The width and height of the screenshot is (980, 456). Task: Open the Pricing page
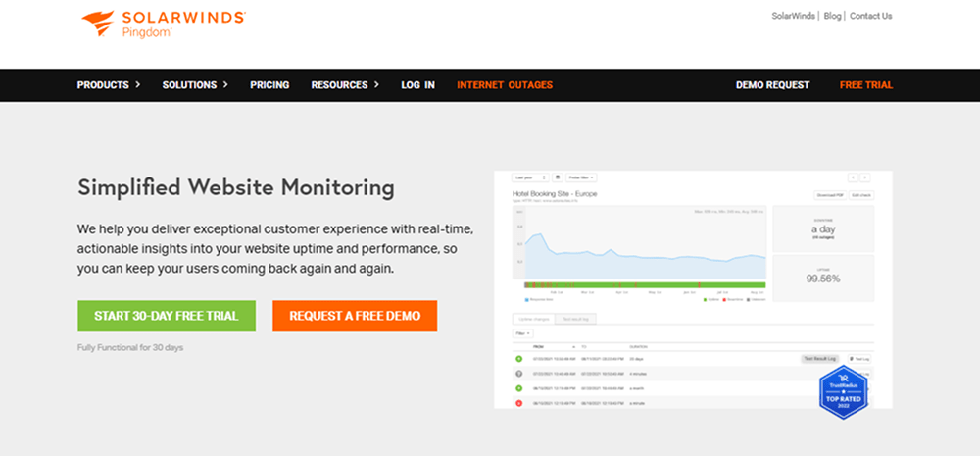click(269, 85)
